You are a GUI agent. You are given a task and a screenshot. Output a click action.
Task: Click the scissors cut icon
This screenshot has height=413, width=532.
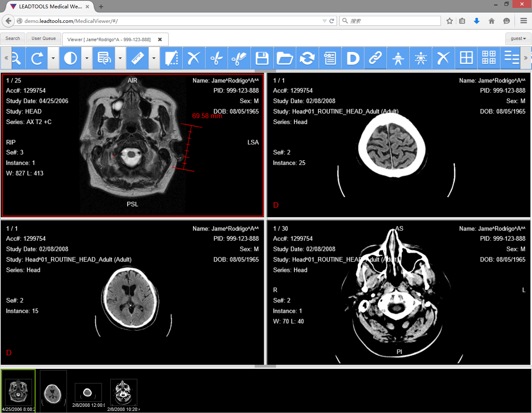[x=216, y=58]
